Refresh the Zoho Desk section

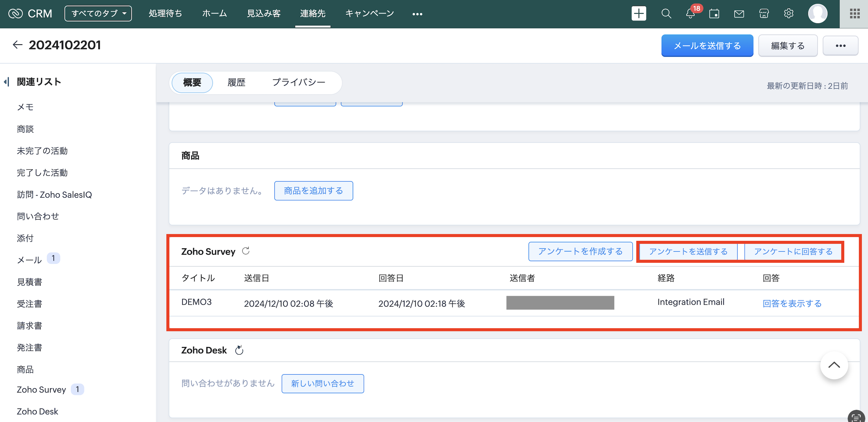(239, 350)
